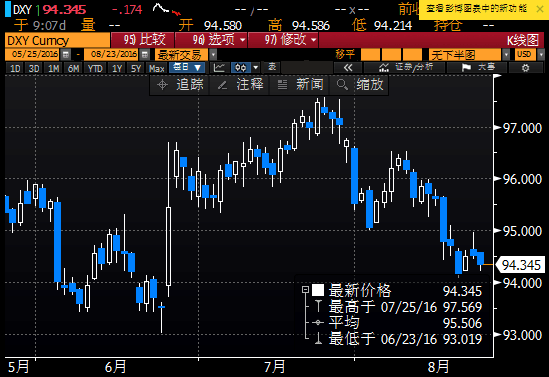Select the 5Y range
Viewport: 549px width, 377px height.
(x=136, y=68)
